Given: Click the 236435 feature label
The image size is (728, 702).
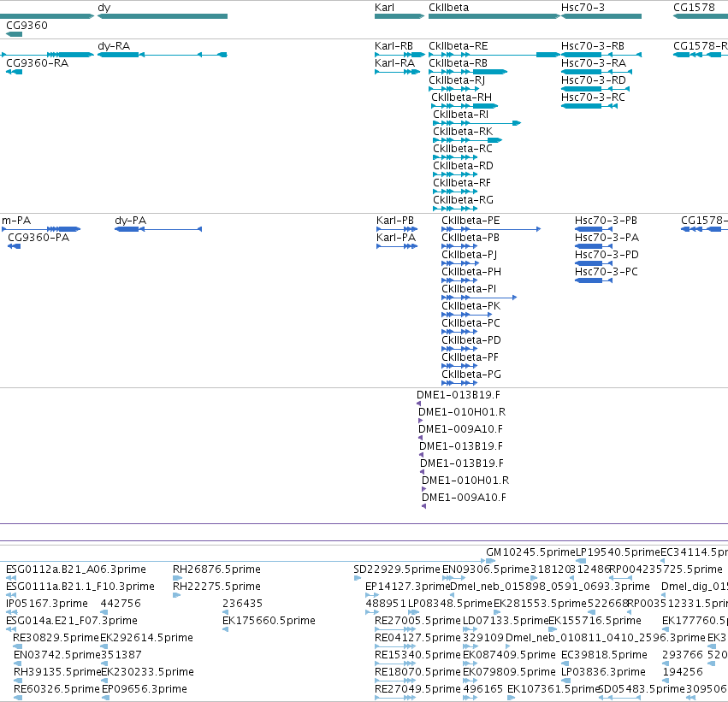Looking at the screenshot, I should [242, 604].
